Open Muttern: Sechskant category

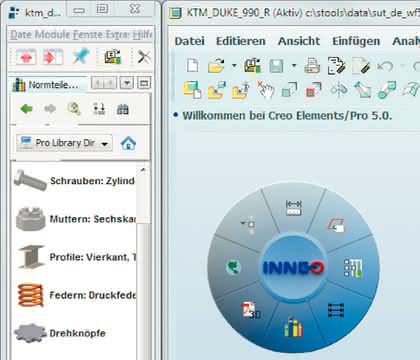74,219
